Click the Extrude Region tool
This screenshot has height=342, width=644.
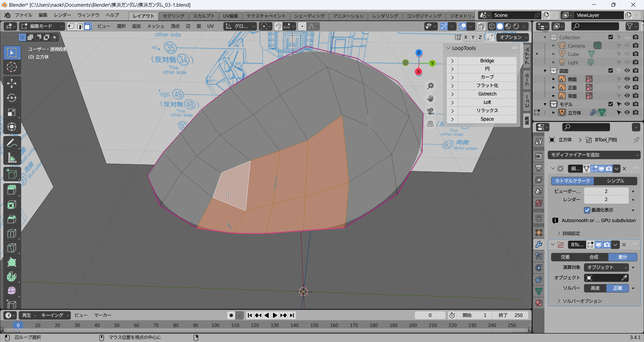point(12,190)
